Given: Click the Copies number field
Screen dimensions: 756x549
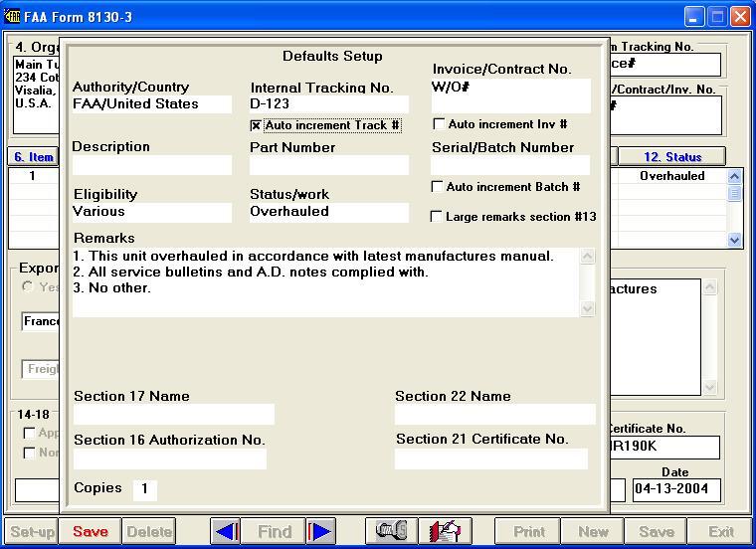Looking at the screenshot, I should [x=144, y=489].
